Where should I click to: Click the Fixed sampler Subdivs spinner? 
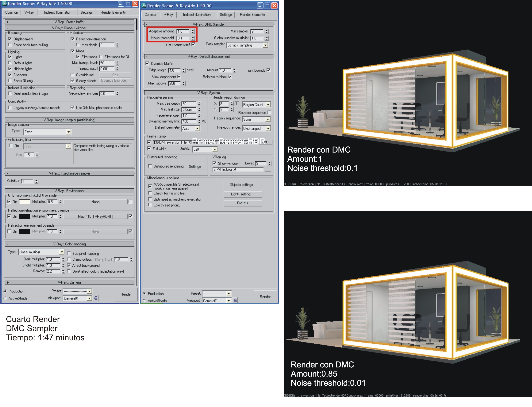coord(36,181)
